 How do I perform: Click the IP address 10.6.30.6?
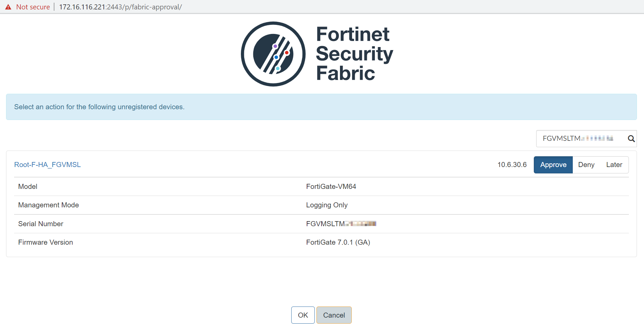[x=512, y=165]
